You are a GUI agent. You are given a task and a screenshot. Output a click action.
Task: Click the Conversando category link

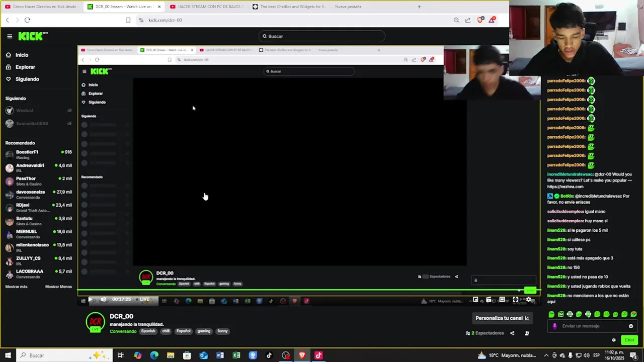pyautogui.click(x=123, y=331)
